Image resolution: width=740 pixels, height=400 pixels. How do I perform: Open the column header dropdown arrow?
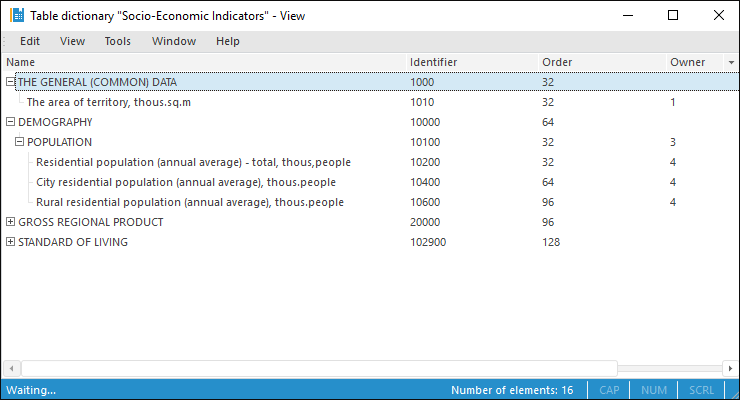731,62
